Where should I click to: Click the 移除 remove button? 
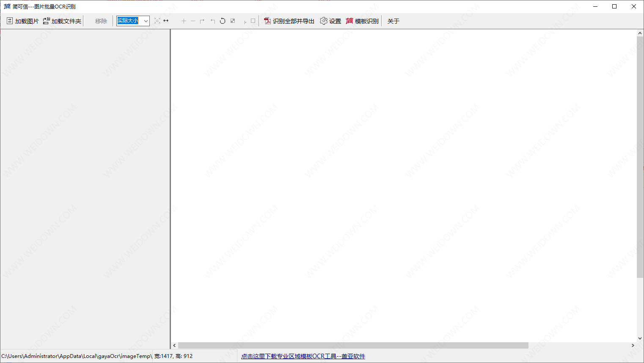click(x=101, y=21)
